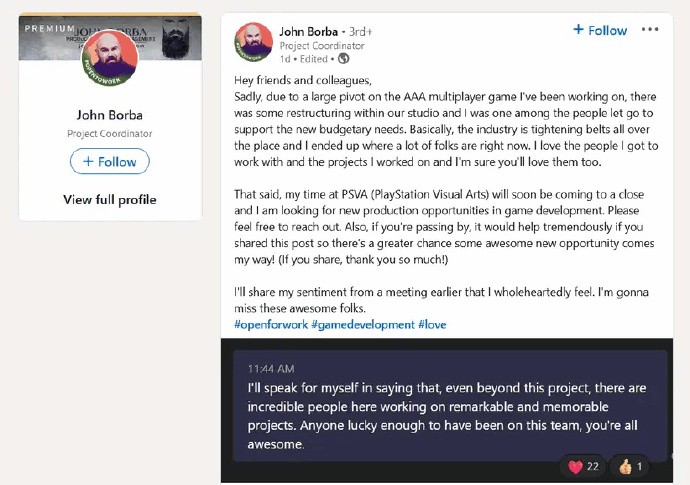
Task: Click the 1d Edited timestamp text
Action: [x=304, y=59]
